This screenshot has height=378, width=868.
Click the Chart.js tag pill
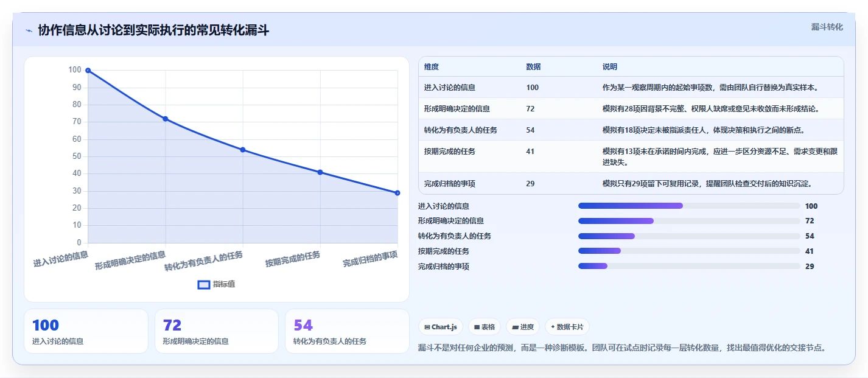441,327
